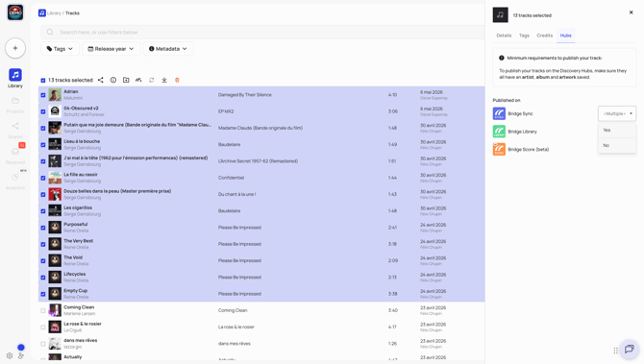Switch to the Tags tab
Image resolution: width=644 pixels, height=364 pixels.
tap(524, 36)
